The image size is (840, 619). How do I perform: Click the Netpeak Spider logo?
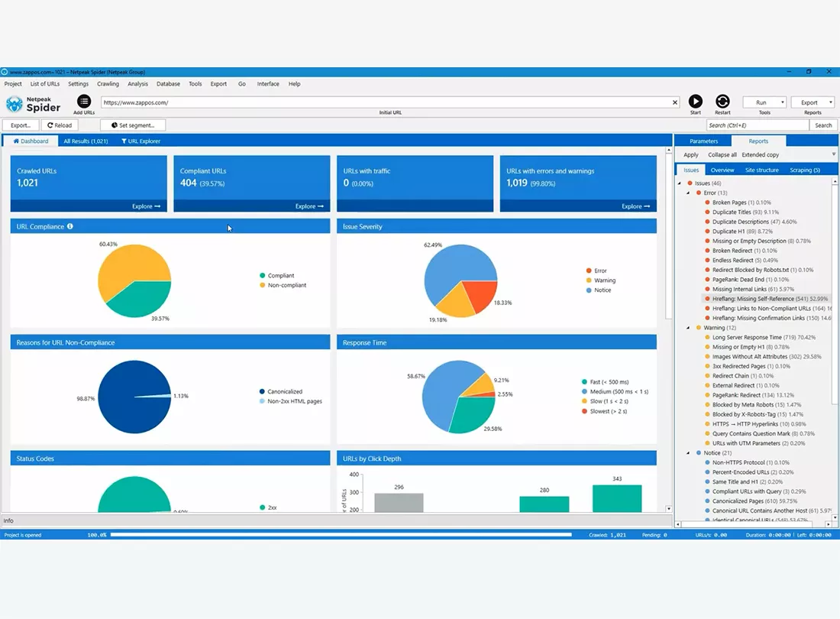(33, 104)
